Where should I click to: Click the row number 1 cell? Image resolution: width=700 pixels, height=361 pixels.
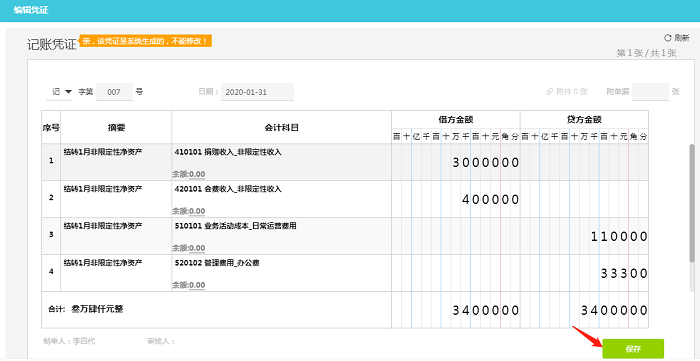[x=51, y=162]
